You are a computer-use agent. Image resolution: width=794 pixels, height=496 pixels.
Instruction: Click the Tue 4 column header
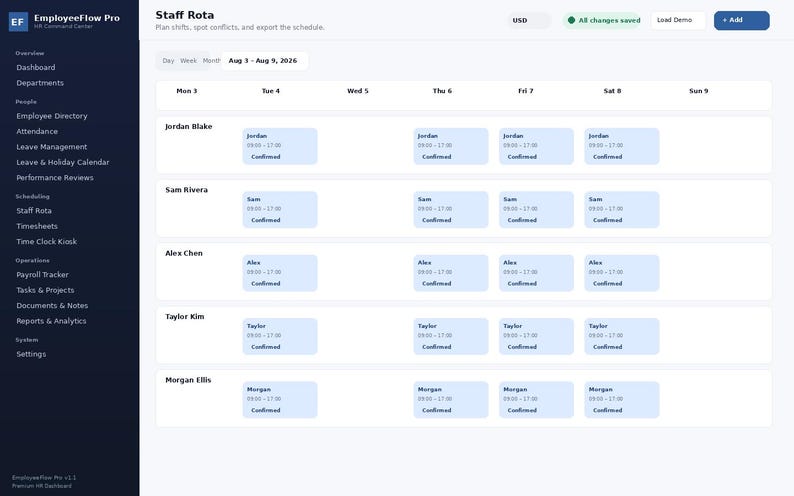tap(271, 91)
